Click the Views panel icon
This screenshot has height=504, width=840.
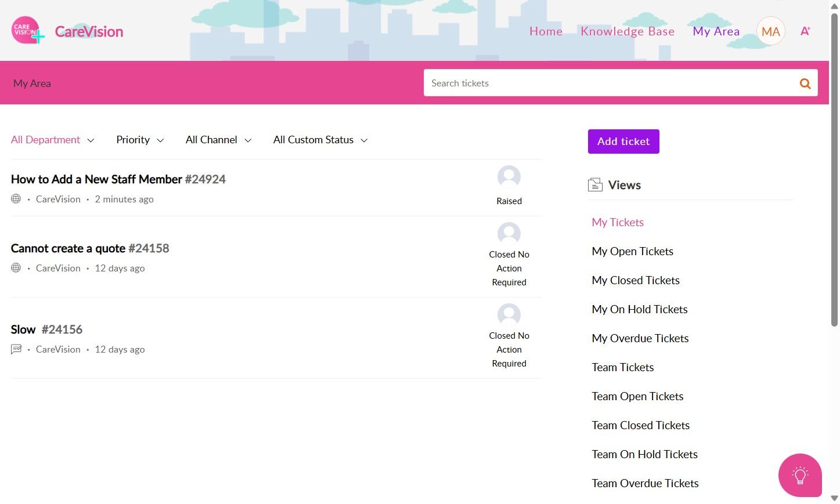click(595, 185)
